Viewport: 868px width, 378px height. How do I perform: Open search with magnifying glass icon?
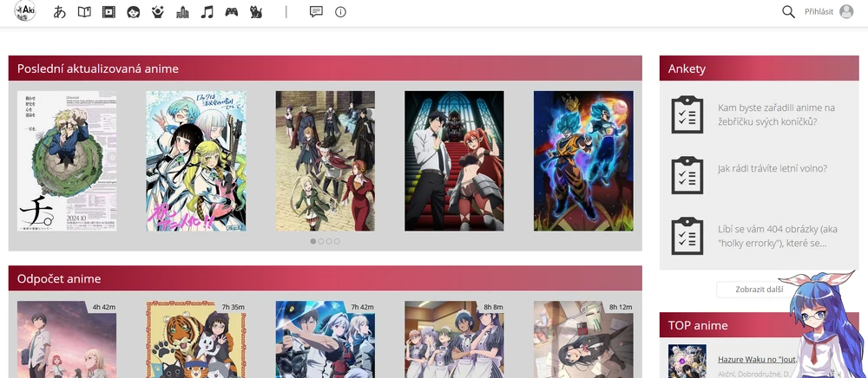(x=788, y=12)
